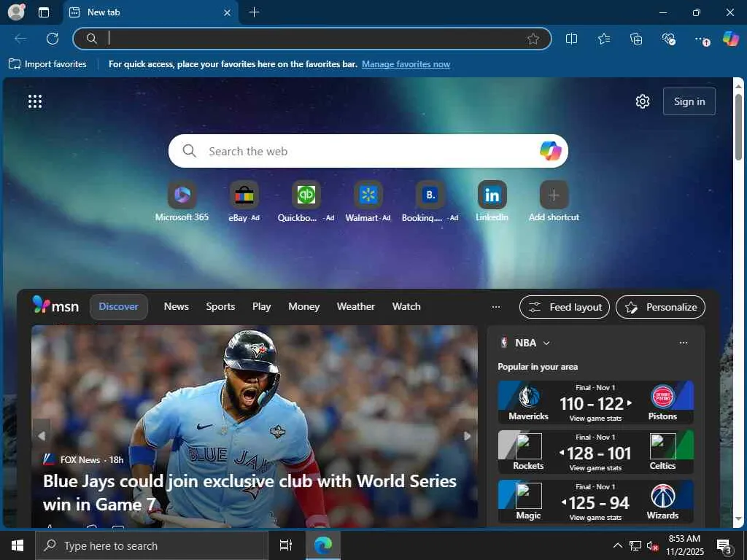The image size is (747, 560).
Task: Click the Refresh page icon
Action: pyautogui.click(x=53, y=39)
